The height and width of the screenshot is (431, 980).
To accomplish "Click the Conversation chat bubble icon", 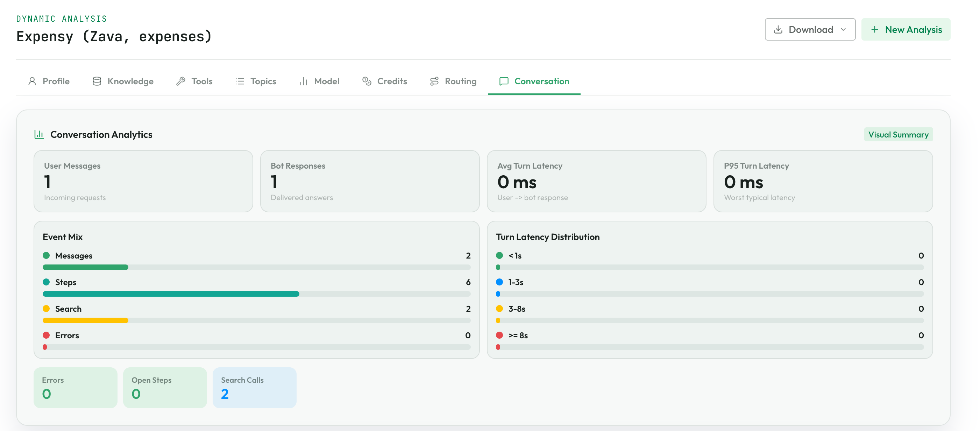I will (504, 81).
